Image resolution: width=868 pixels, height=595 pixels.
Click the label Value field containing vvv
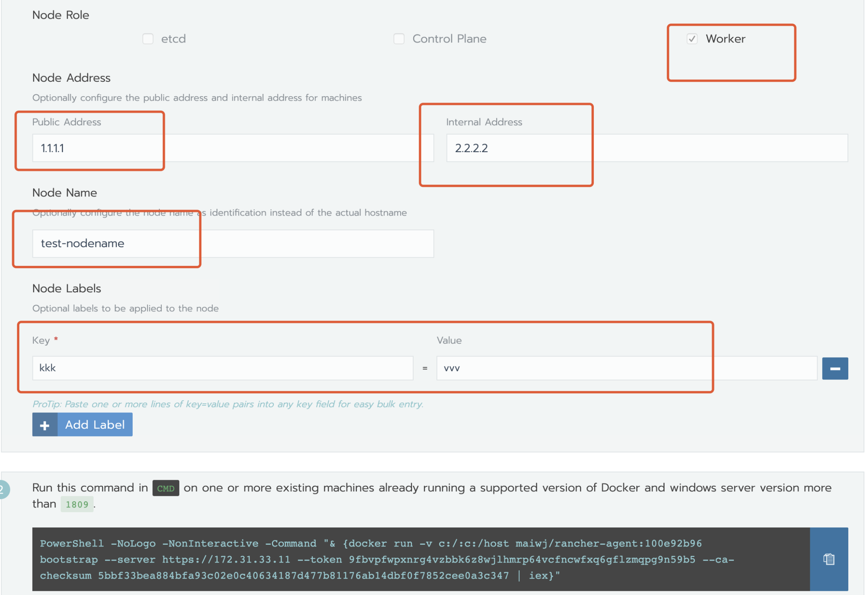click(627, 368)
